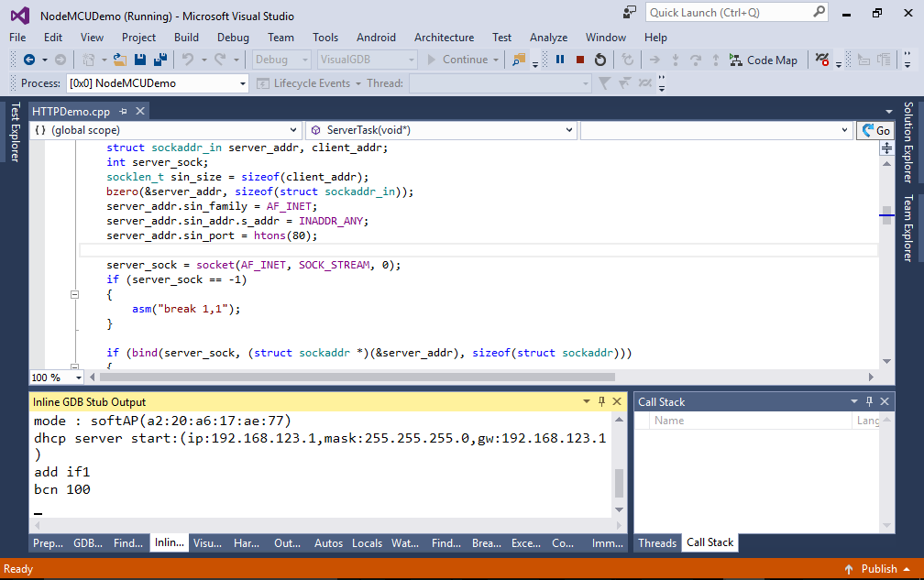Image resolution: width=924 pixels, height=580 pixels.
Task: Click the Show Next Statement arrow icon
Action: pos(654,60)
